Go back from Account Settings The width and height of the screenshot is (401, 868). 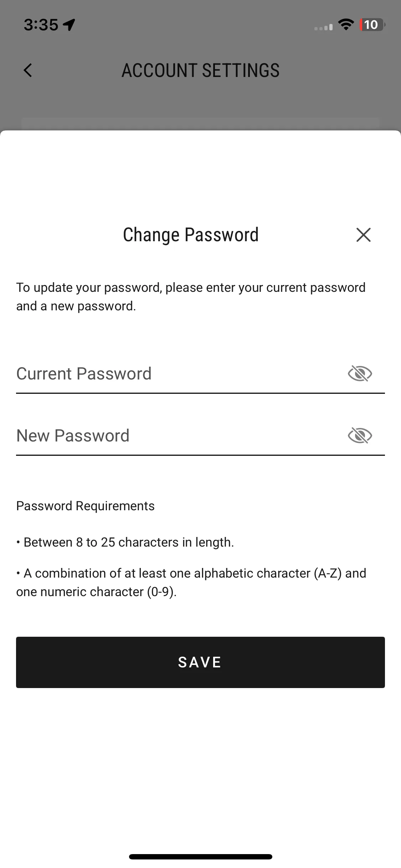click(28, 70)
